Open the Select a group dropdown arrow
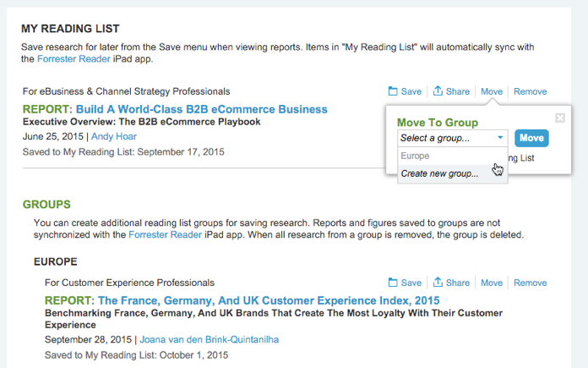 click(500, 138)
